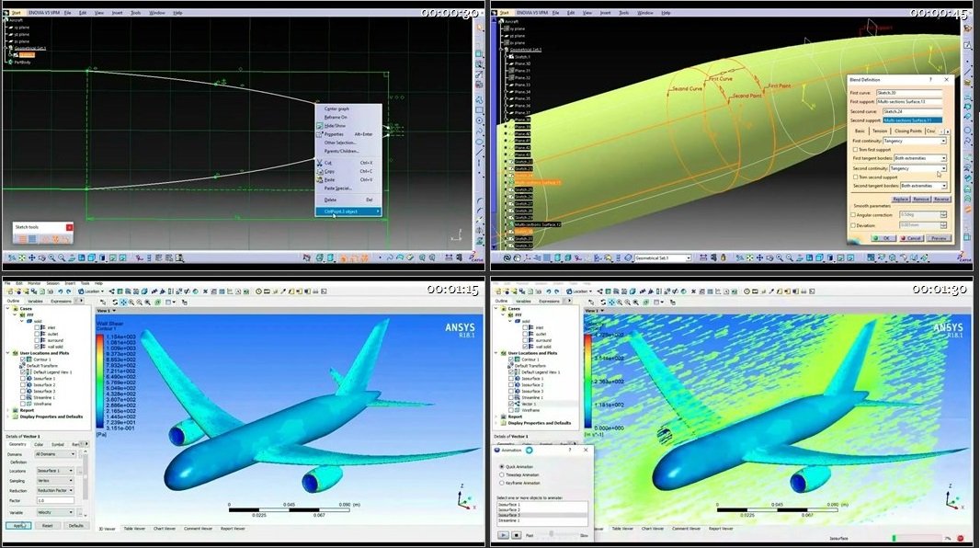Open the Variable dropdown showing Velocity
The width and height of the screenshot is (980, 548).
pos(54,512)
